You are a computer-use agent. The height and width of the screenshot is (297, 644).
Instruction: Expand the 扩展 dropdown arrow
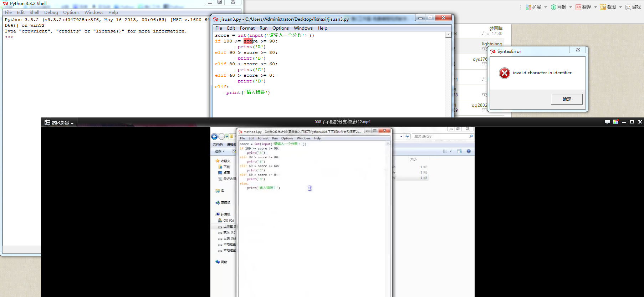[x=546, y=7]
